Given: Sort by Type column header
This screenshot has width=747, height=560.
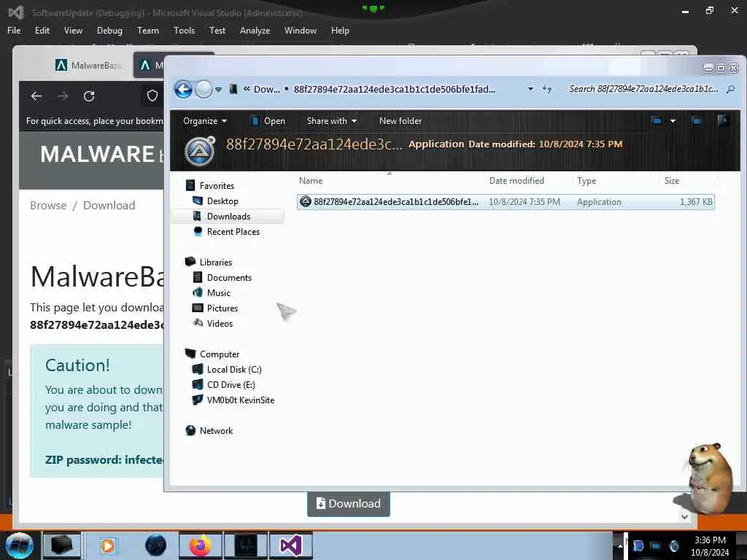Looking at the screenshot, I should point(587,181).
